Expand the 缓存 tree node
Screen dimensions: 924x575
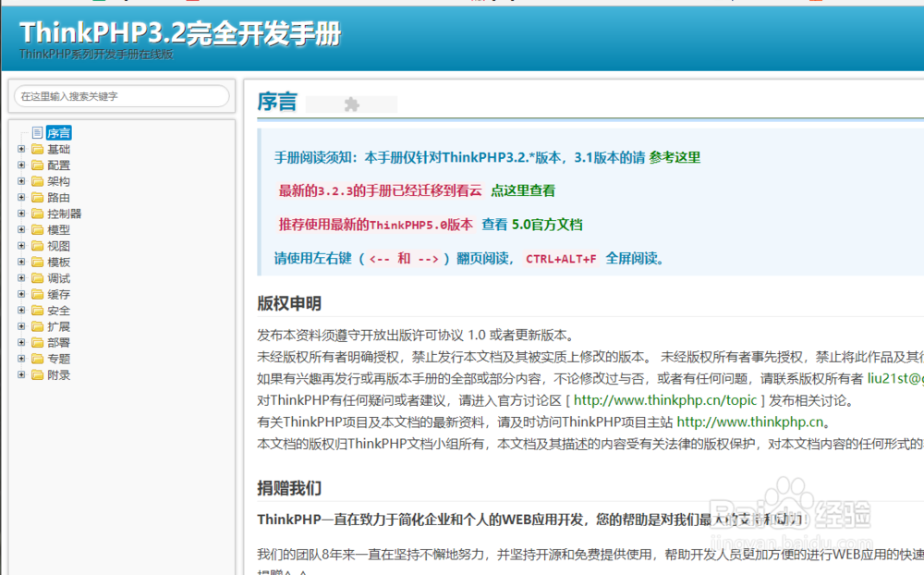(21, 294)
